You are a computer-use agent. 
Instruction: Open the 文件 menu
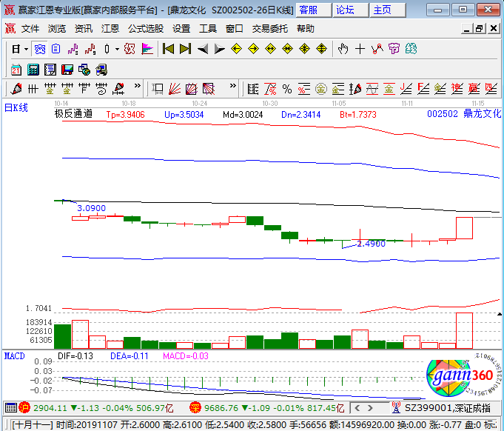click(x=30, y=29)
